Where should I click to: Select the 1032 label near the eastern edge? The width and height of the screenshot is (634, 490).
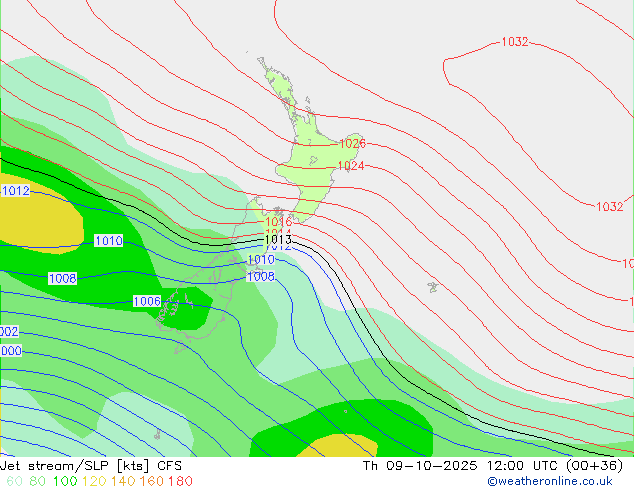(x=610, y=207)
